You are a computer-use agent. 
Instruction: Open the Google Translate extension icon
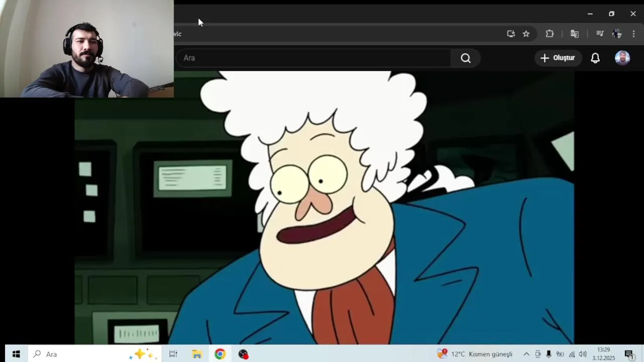pos(575,34)
